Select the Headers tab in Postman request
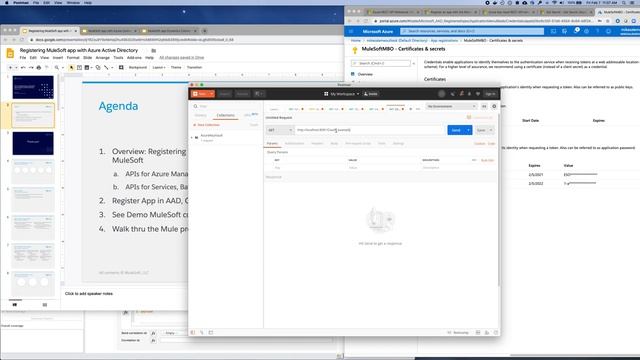This screenshot has width=640, height=360. point(317,144)
